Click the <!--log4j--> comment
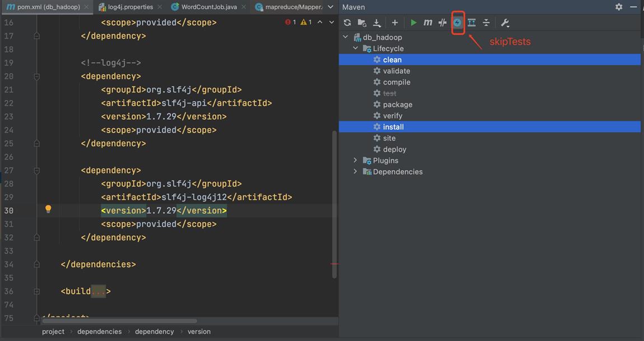The height and width of the screenshot is (341, 644). click(x=111, y=63)
